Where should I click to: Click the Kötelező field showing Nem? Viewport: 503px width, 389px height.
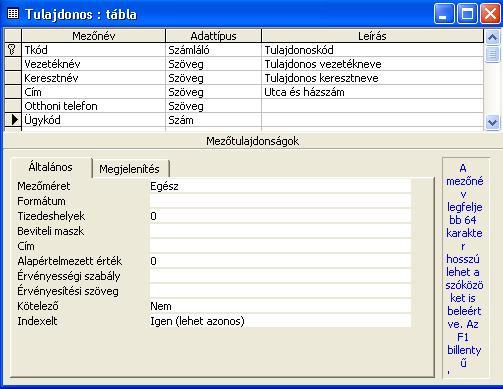(x=280, y=306)
